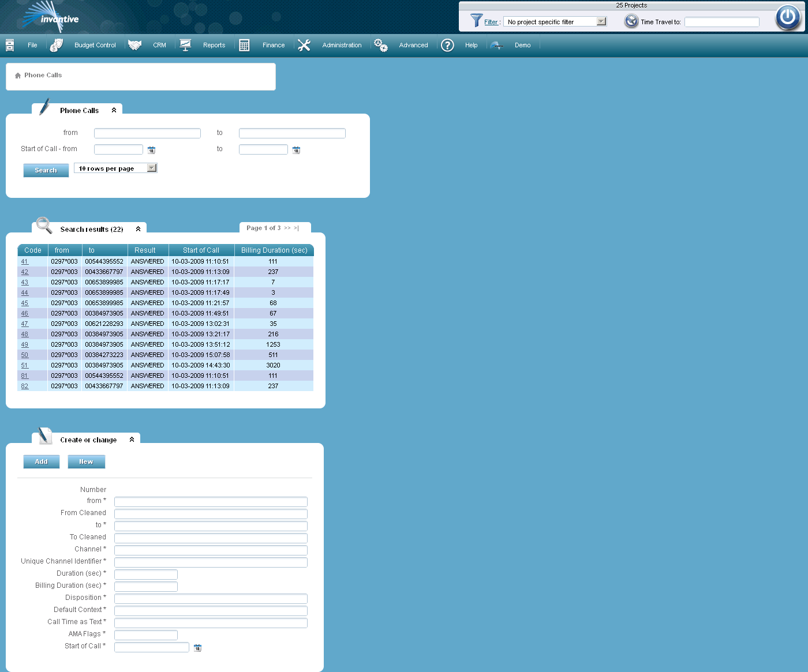This screenshot has height=672, width=808.
Task: Click the power logout icon
Action: (788, 17)
